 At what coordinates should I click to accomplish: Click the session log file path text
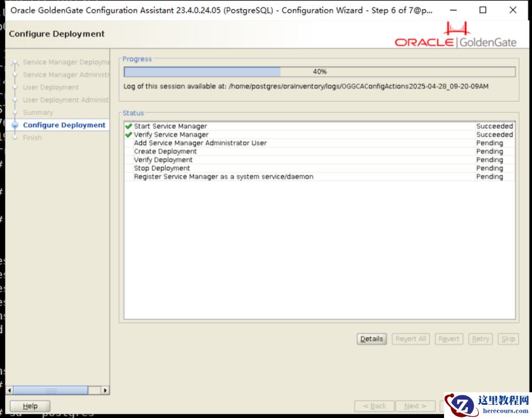coord(358,86)
